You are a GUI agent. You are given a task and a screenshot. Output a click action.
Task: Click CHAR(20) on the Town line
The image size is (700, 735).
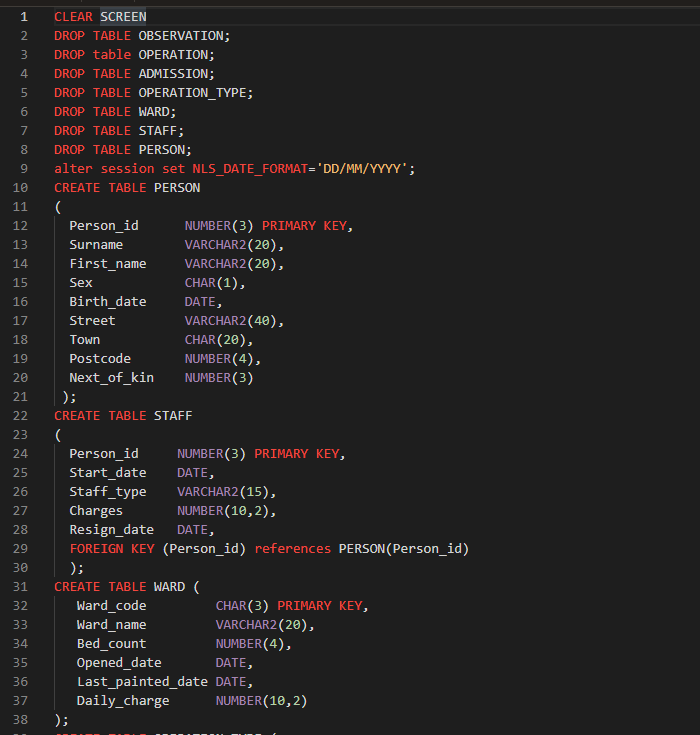point(215,340)
